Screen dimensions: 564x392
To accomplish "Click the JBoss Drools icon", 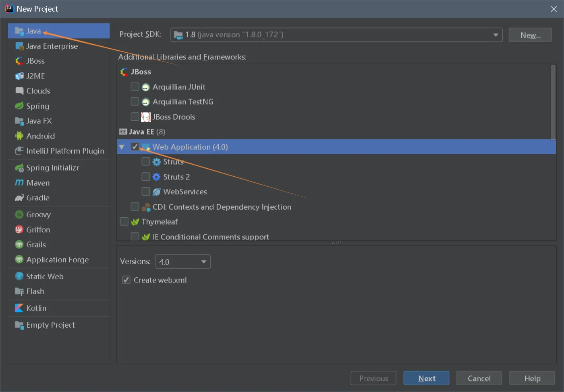I will click(x=146, y=117).
